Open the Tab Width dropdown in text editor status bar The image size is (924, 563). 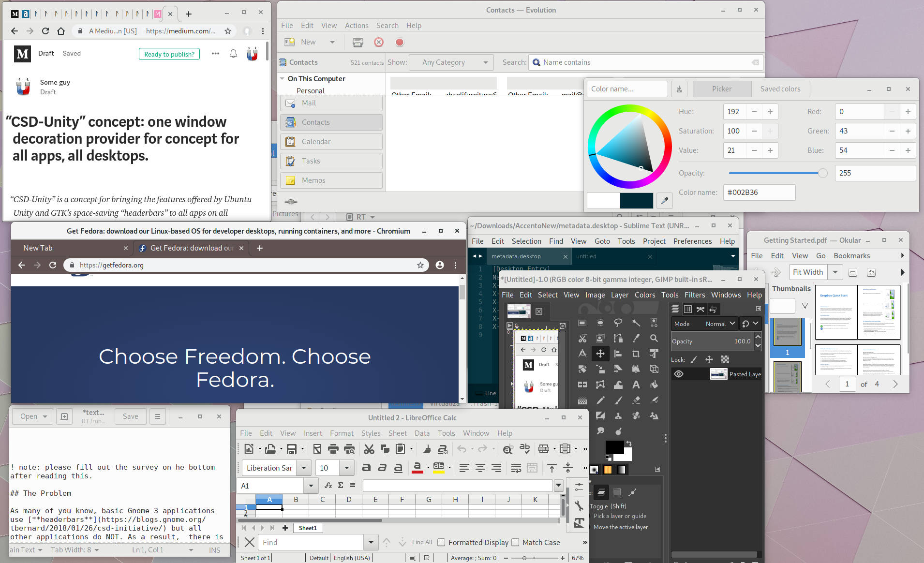pos(75,550)
